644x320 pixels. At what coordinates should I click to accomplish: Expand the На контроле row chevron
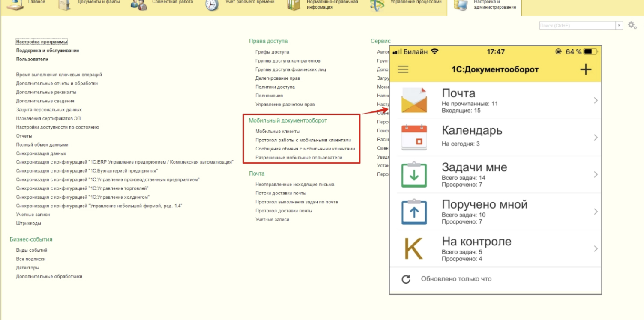(x=596, y=248)
